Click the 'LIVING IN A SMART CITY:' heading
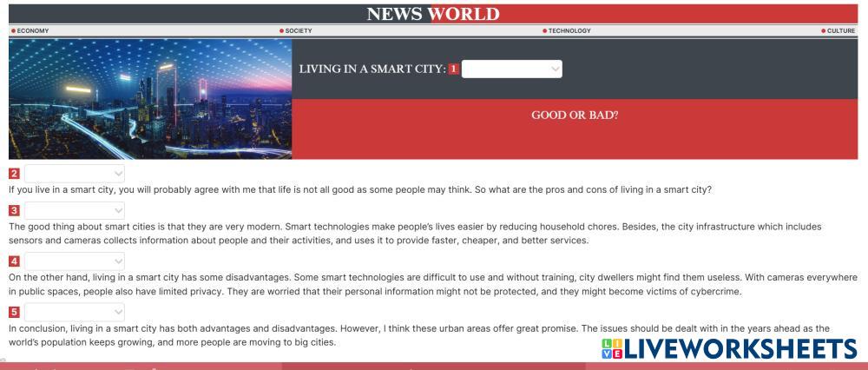Image resolution: width=868 pixels, height=370 pixels. point(372,69)
